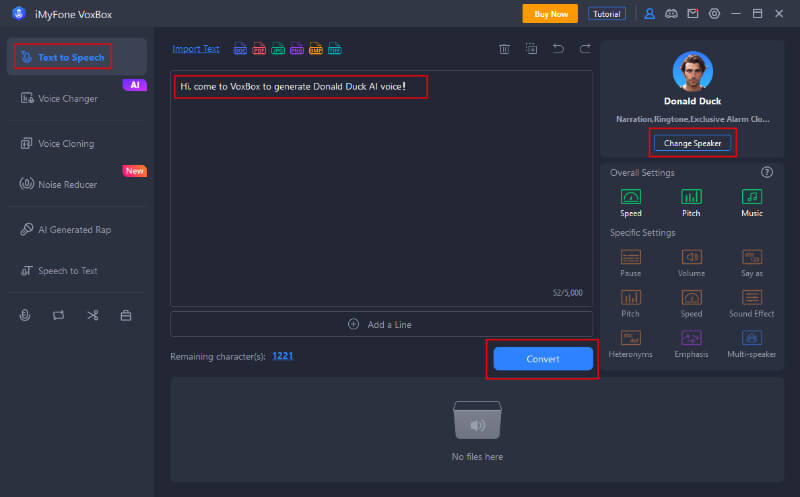The image size is (800, 497).
Task: Import a PDF file with the red icon
Action: pos(259,48)
